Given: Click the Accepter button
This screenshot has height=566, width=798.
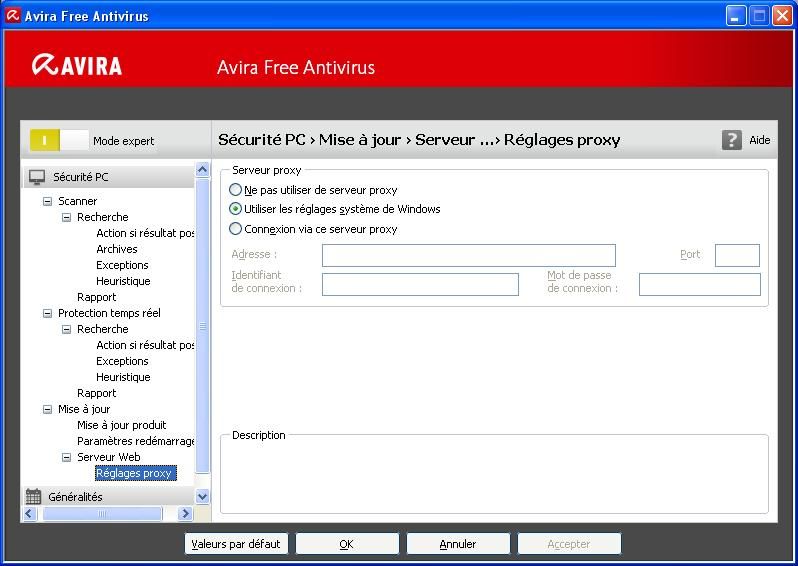Looking at the screenshot, I should point(569,544).
